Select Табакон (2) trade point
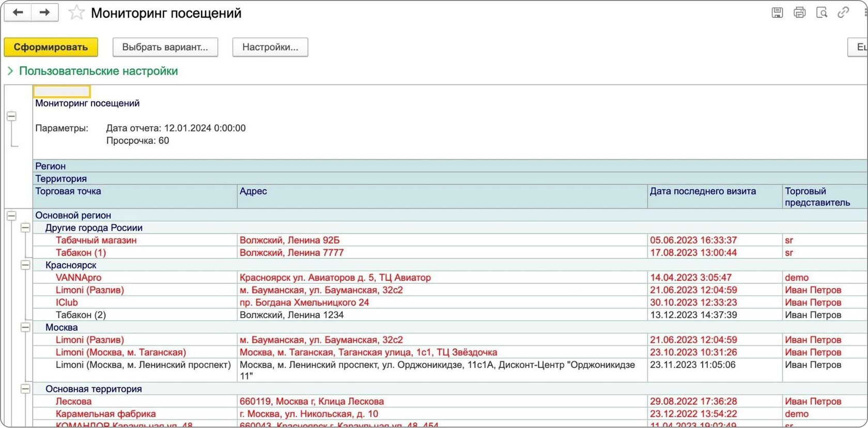868x428 pixels. click(x=81, y=315)
